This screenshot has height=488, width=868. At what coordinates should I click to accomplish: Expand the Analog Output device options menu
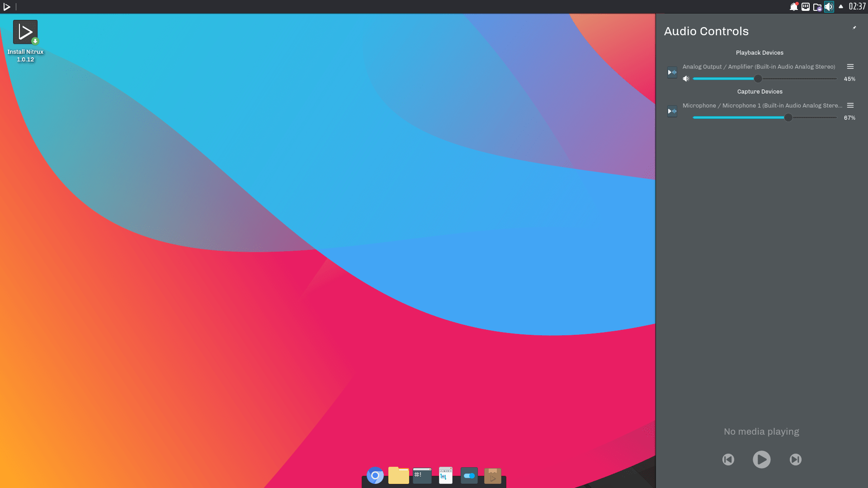(x=850, y=66)
